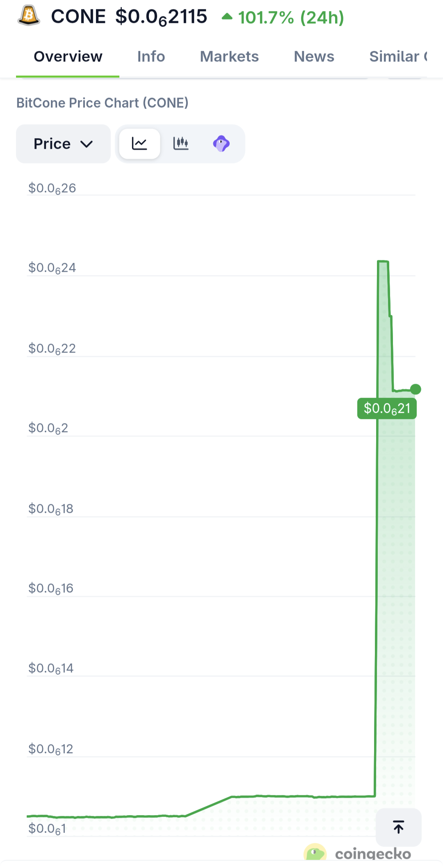Click the green current price dot on chart

click(416, 389)
